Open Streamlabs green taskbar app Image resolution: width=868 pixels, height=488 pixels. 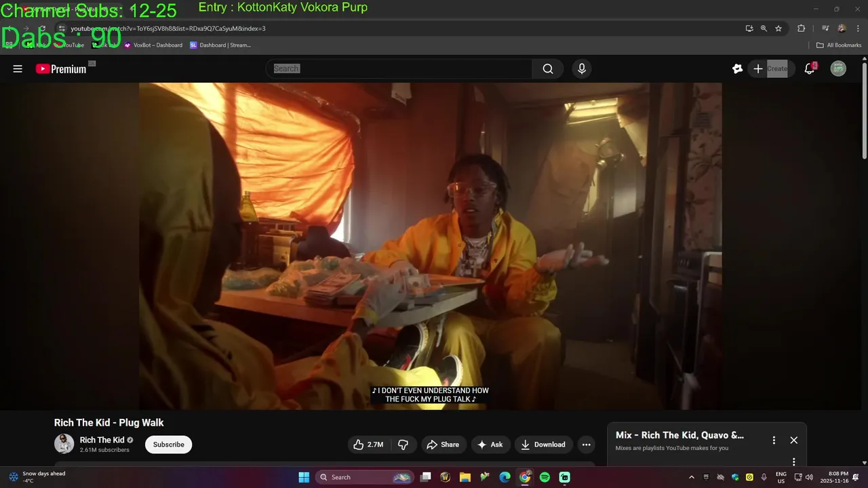tap(565, 477)
